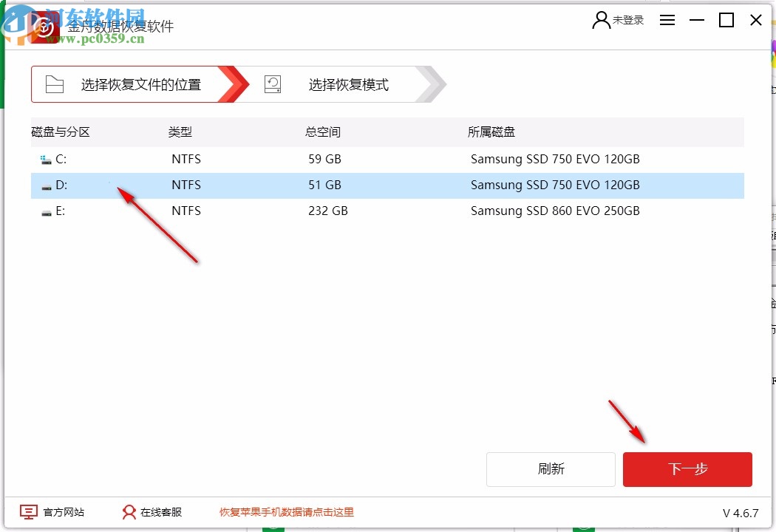Click 未登录 to sign in
Image resolution: width=776 pixels, height=532 pixels.
click(x=627, y=20)
